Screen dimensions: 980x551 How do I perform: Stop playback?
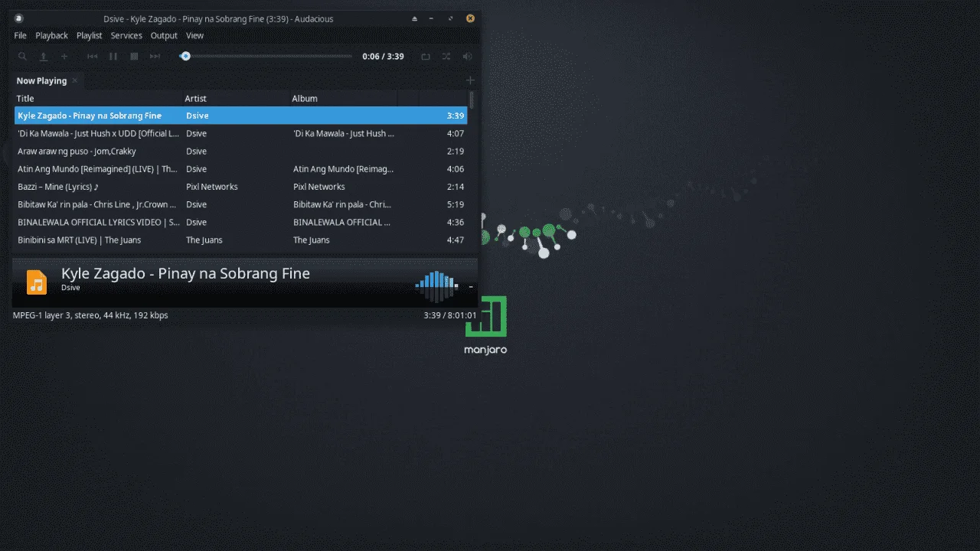(x=134, y=56)
